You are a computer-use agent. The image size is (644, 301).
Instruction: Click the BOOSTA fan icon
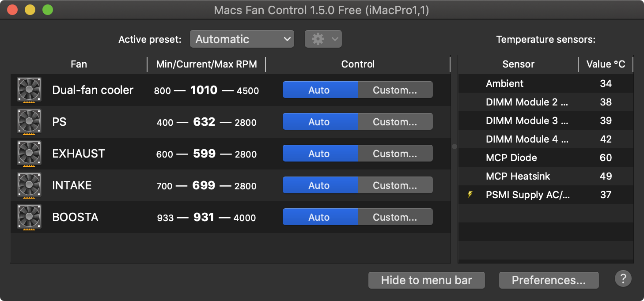tap(29, 217)
